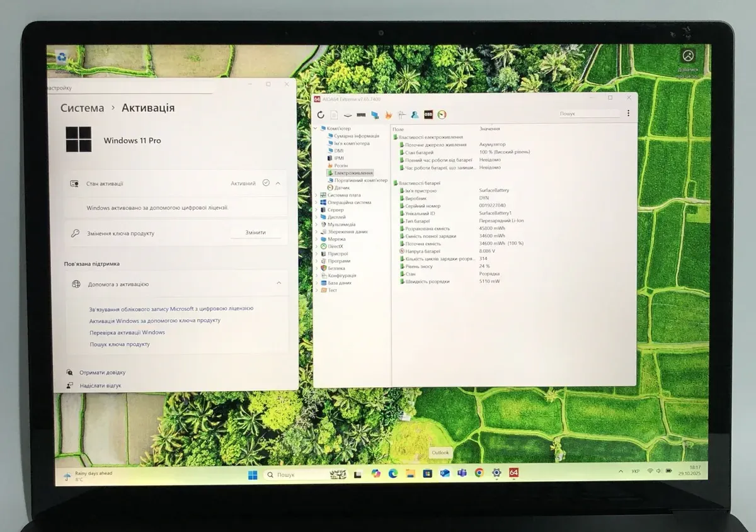Click the Система breadcrumb in Settings

82,108
